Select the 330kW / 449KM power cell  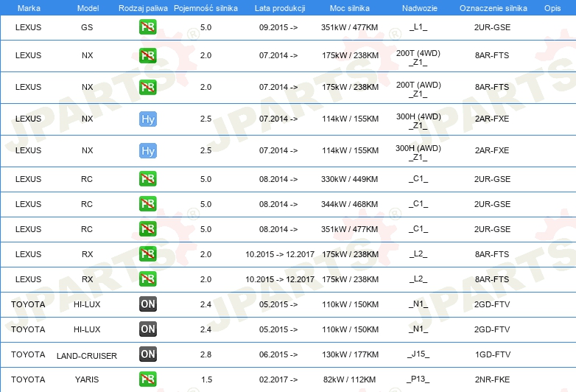tap(349, 179)
